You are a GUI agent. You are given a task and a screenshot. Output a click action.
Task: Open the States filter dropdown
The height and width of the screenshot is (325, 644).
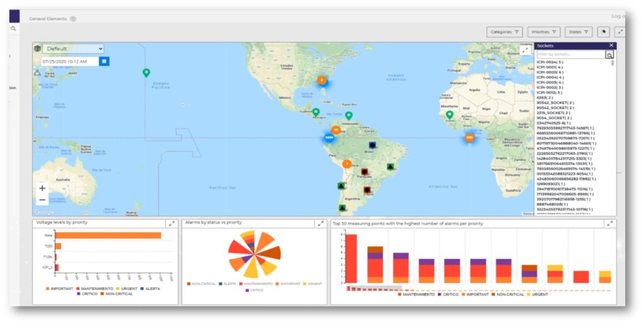coord(579,31)
